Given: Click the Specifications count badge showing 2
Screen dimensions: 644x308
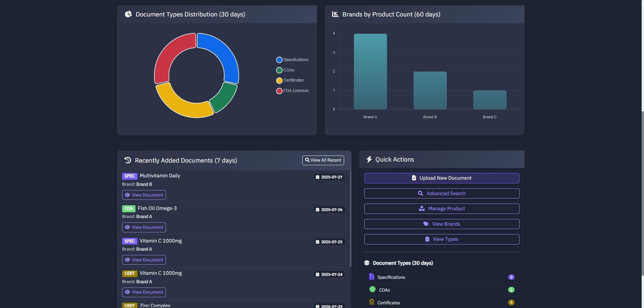Looking at the screenshot, I should pos(511,277).
